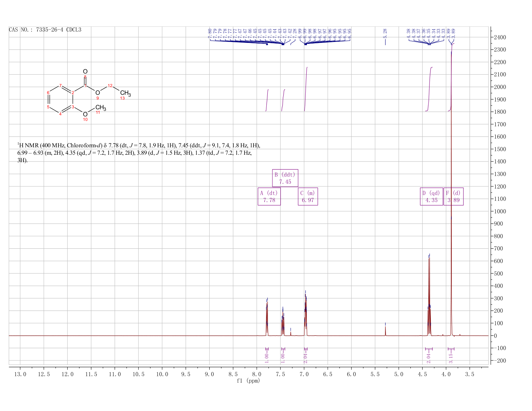Click the A (dt) 7.78 multiplet box
The image size is (532, 411).
coord(269,196)
